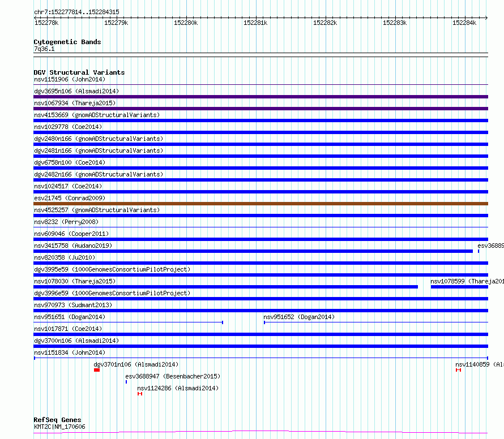The width and height of the screenshot is (504, 439).
Task: Click the blue bar under nsv1078030
Action: point(225,287)
